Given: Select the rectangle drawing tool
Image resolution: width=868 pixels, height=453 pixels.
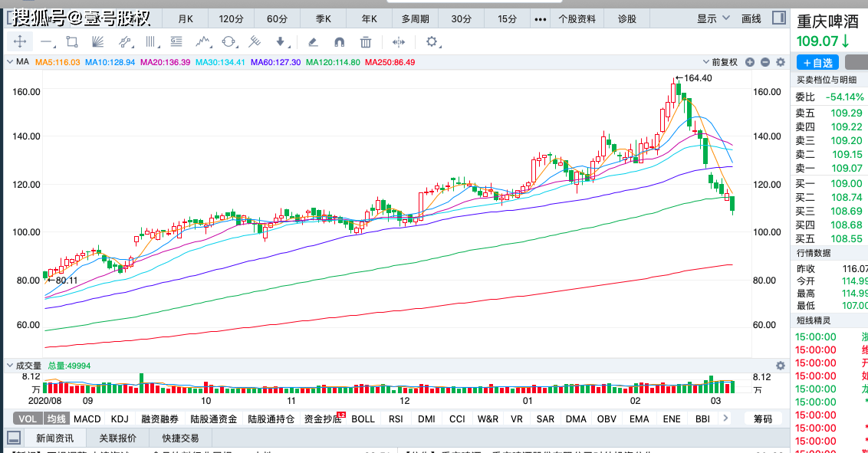Looking at the screenshot, I should point(72,42).
